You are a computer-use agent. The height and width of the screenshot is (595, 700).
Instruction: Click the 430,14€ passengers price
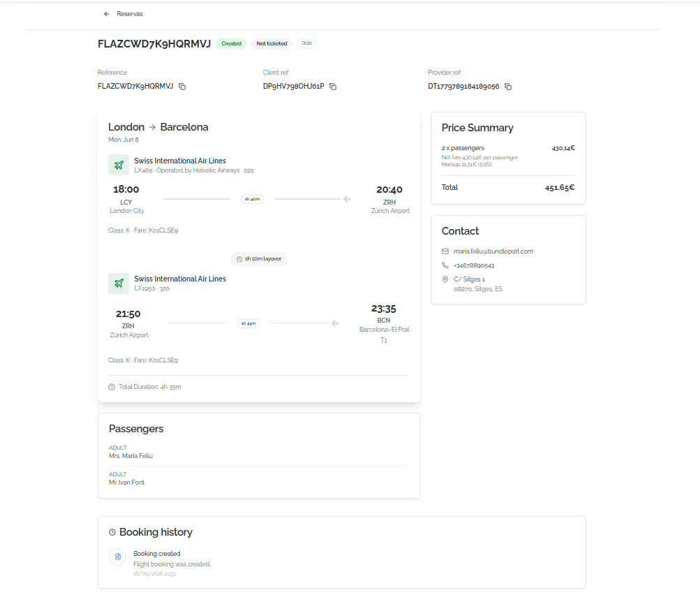(x=563, y=148)
